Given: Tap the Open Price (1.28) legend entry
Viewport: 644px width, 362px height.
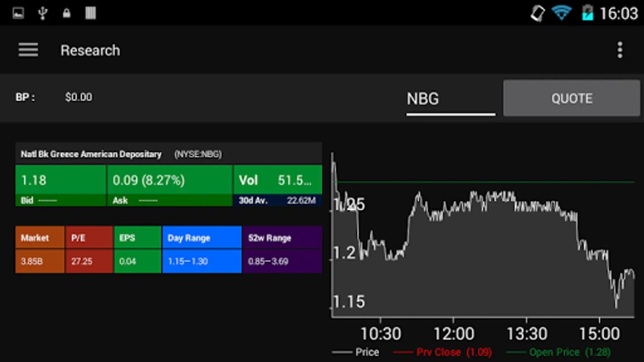Looking at the screenshot, I should (x=558, y=352).
